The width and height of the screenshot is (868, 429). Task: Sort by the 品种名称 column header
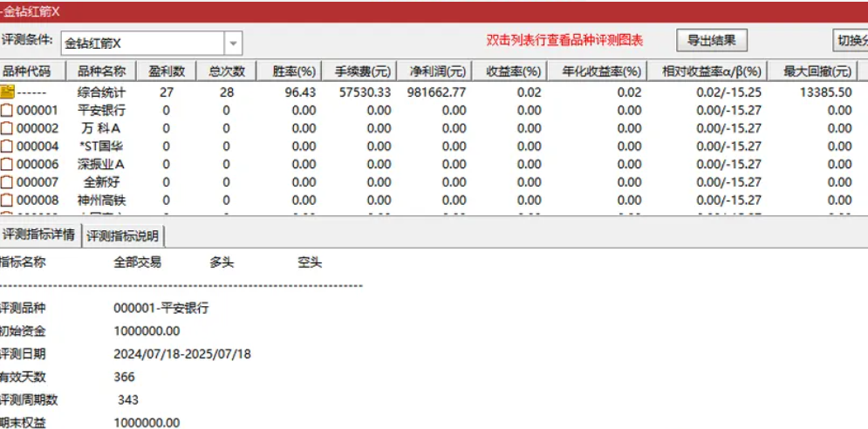coord(101,71)
